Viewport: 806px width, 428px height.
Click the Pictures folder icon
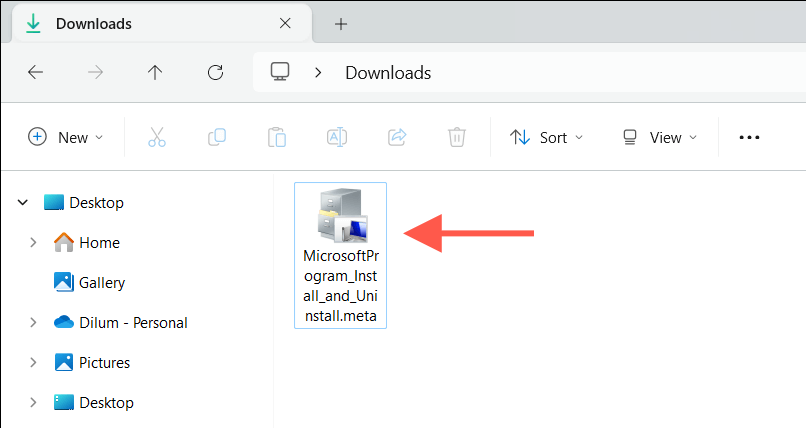pyautogui.click(x=64, y=362)
